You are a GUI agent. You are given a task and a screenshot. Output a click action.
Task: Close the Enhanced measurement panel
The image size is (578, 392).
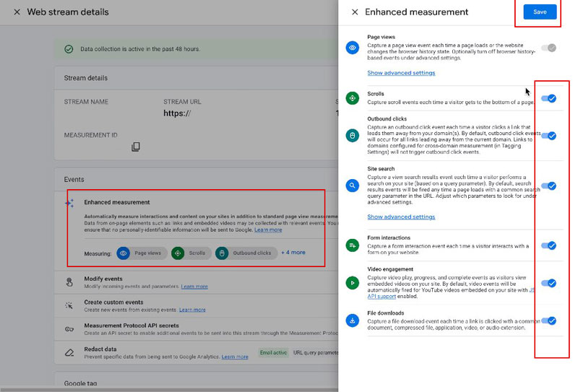(x=355, y=12)
